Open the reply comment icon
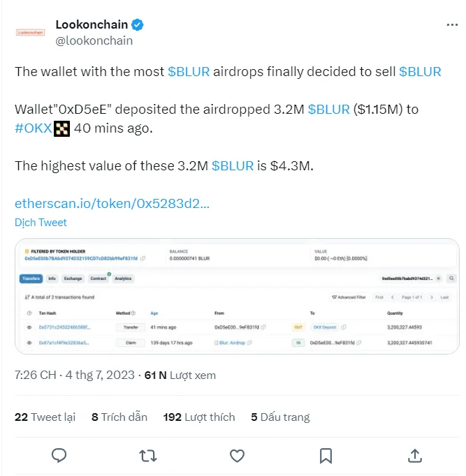The width and height of the screenshot is (466, 476). pos(59,456)
